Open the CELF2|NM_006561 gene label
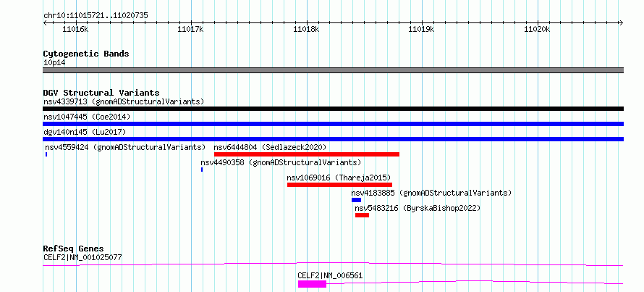The width and height of the screenshot is (644, 292). click(x=330, y=275)
